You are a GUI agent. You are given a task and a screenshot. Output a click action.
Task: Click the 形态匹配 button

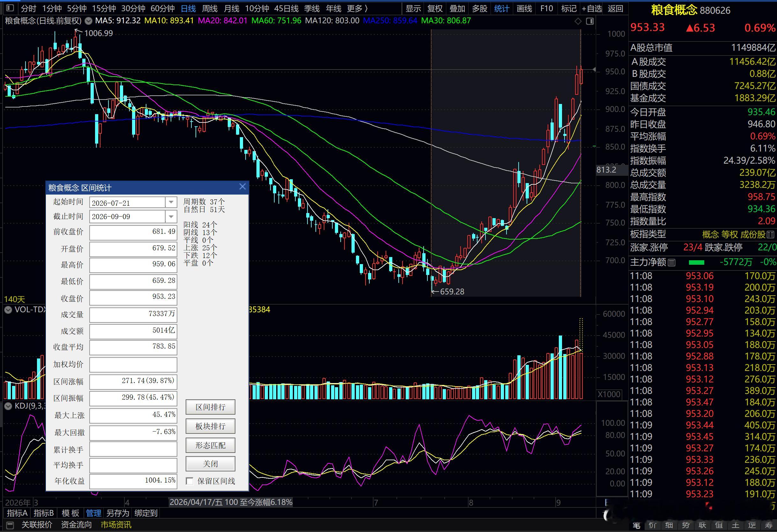pyautogui.click(x=210, y=445)
